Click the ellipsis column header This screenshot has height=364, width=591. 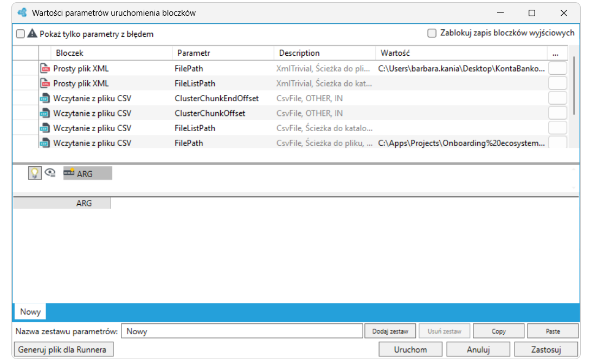click(x=556, y=53)
